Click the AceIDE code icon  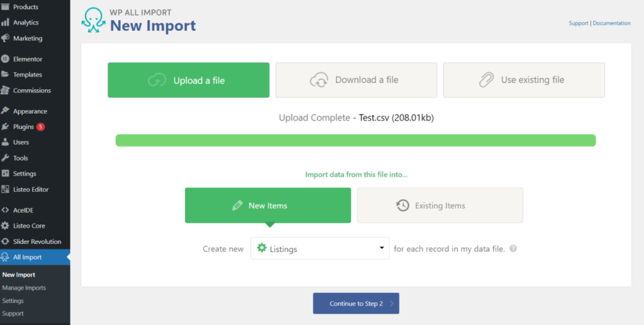(6, 210)
